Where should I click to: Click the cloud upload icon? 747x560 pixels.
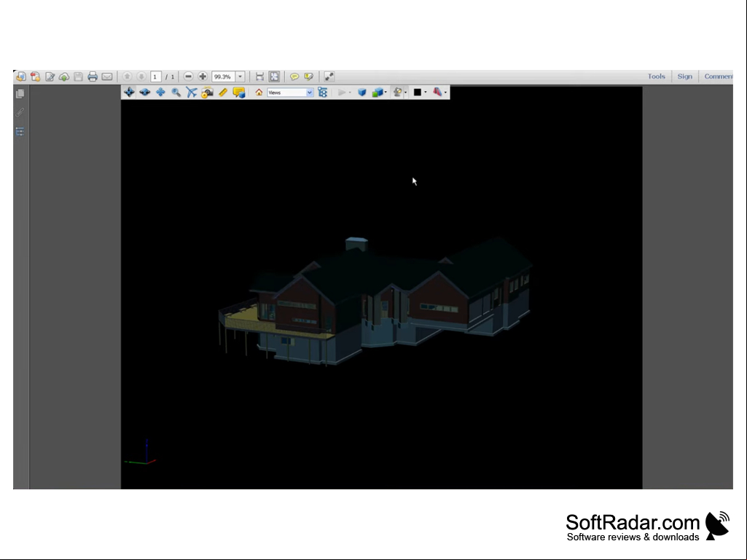pyautogui.click(x=64, y=76)
